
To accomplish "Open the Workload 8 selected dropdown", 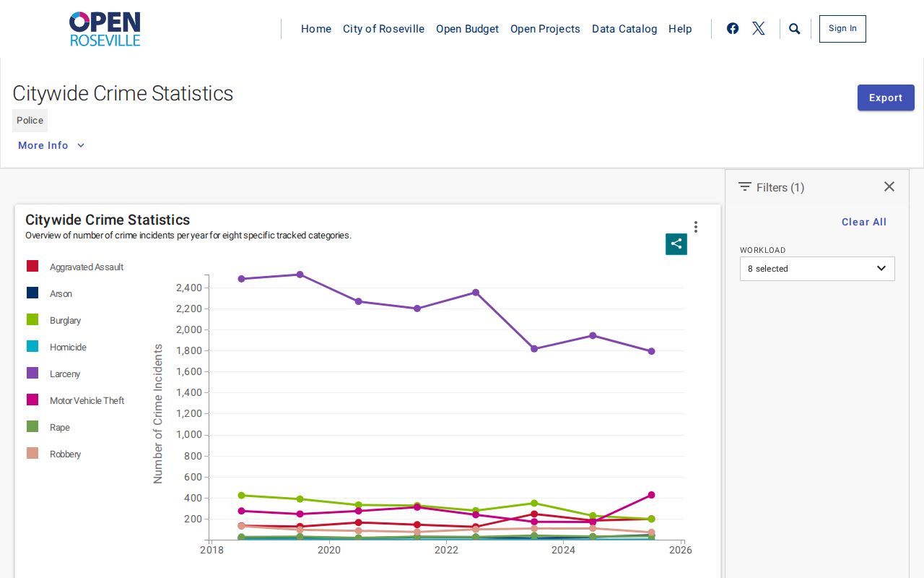I will (817, 269).
